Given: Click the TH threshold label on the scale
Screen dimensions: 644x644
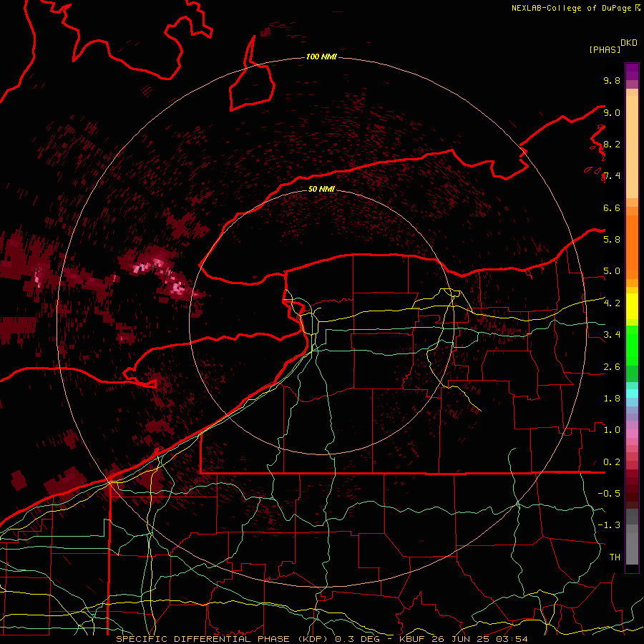Looking at the screenshot, I should click(x=615, y=557).
